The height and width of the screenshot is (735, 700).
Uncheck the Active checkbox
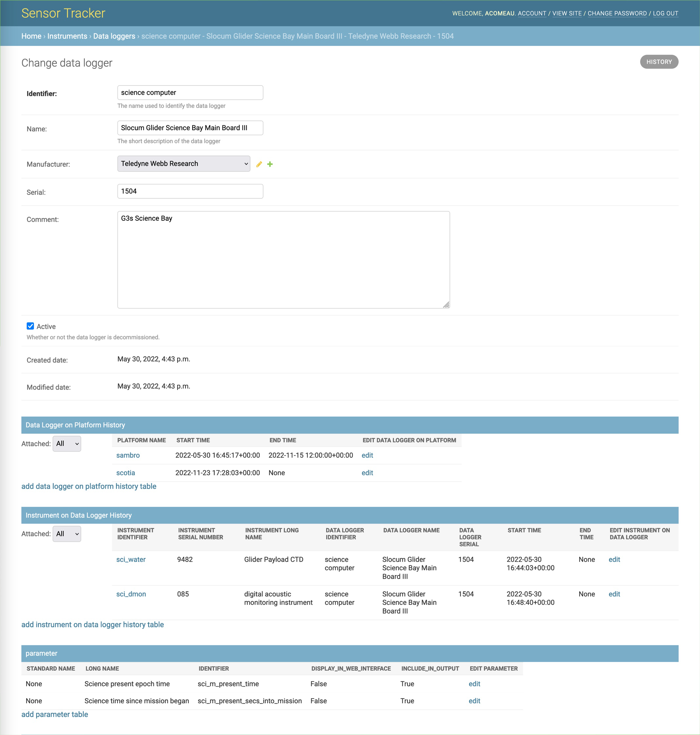30,326
